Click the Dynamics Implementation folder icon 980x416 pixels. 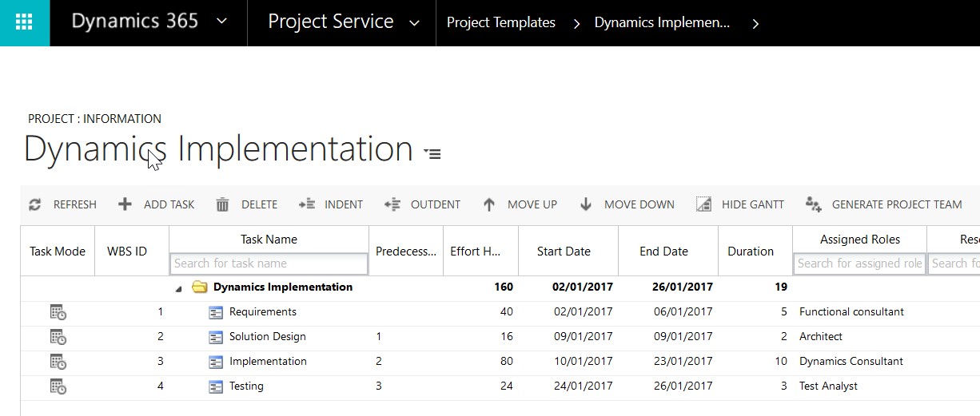(199, 287)
